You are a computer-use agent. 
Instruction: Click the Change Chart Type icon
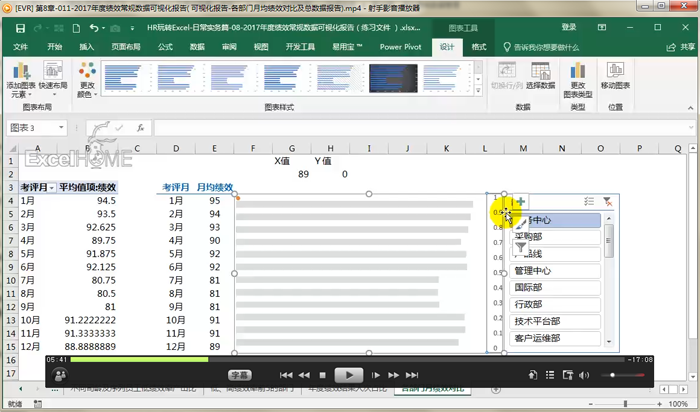click(578, 76)
